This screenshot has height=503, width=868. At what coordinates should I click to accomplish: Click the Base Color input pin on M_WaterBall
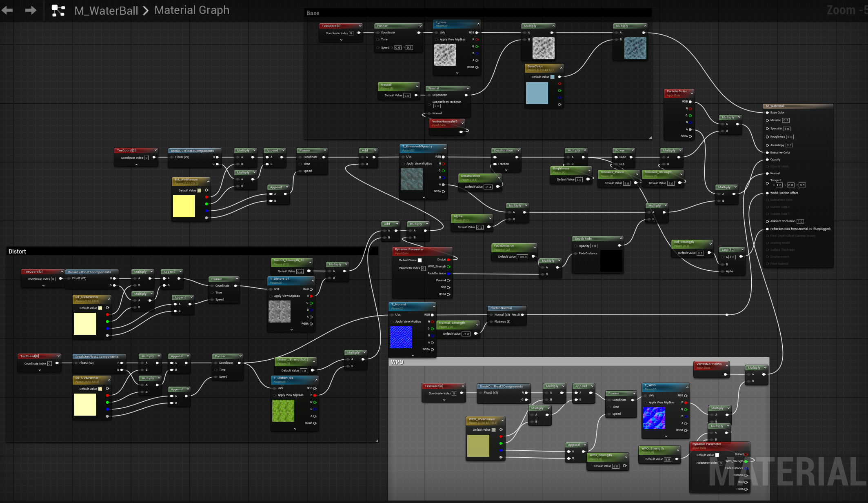click(x=767, y=113)
